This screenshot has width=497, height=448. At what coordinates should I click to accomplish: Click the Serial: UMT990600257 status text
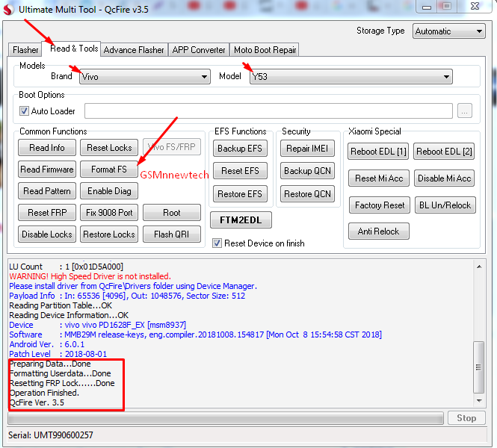click(51, 435)
